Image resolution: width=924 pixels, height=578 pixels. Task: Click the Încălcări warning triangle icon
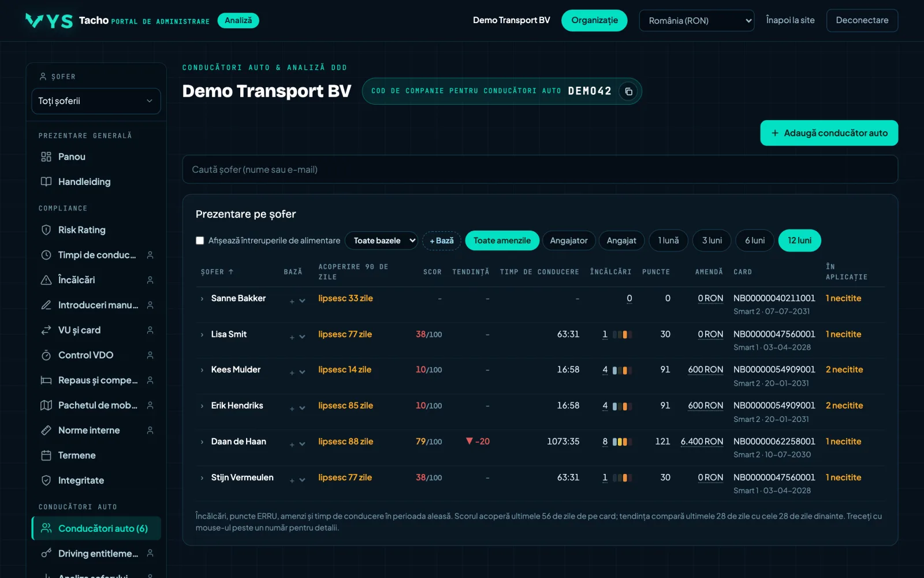click(46, 280)
